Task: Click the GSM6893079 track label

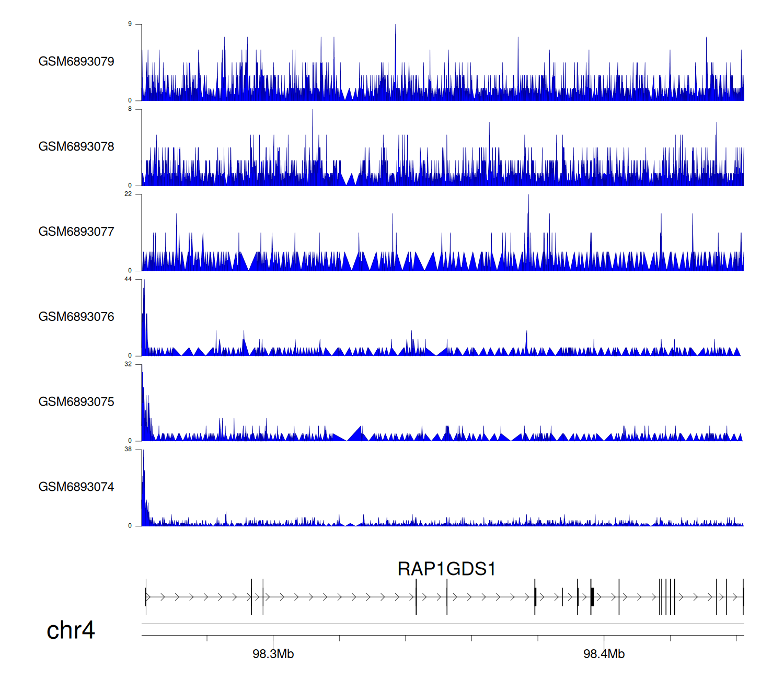Action: (x=76, y=62)
